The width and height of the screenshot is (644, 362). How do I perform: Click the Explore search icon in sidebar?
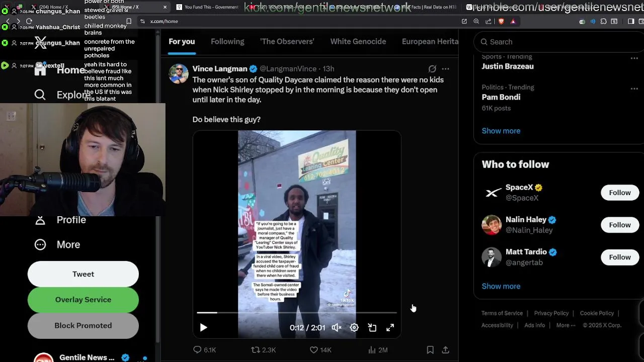(40, 95)
